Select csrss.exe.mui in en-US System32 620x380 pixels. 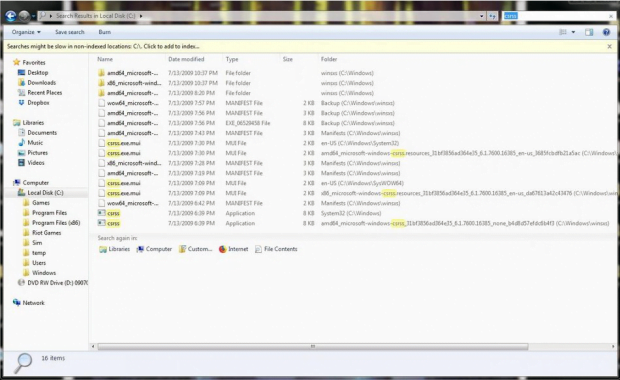pos(123,143)
